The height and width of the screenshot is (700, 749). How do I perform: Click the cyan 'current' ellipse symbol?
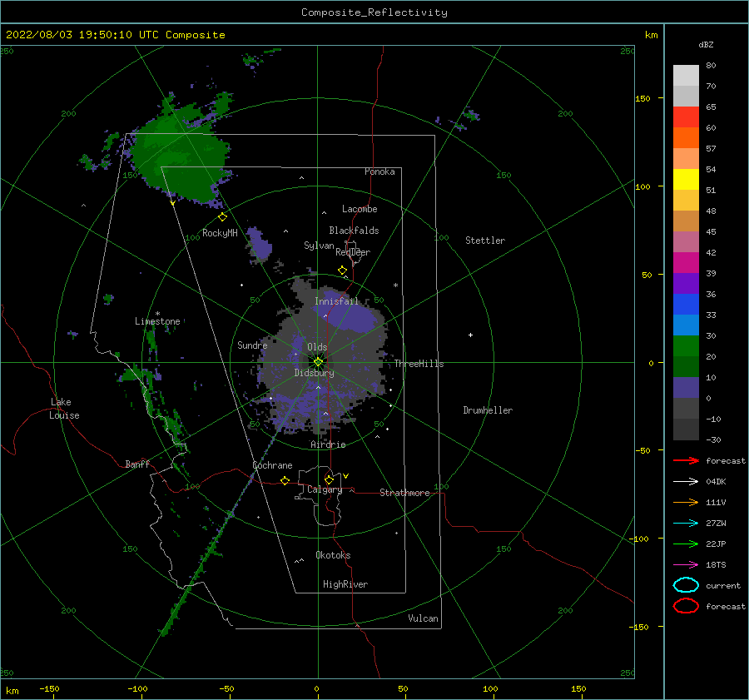686,585
